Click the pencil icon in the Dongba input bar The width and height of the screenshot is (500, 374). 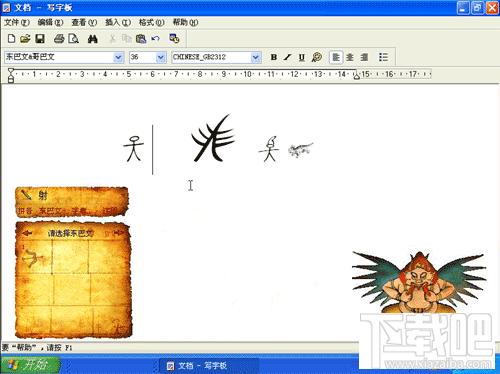point(26,194)
